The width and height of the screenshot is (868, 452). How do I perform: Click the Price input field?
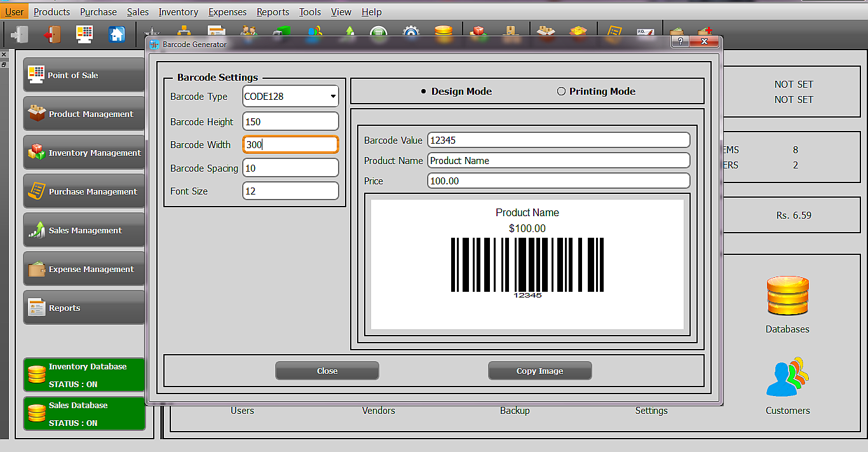(x=558, y=181)
